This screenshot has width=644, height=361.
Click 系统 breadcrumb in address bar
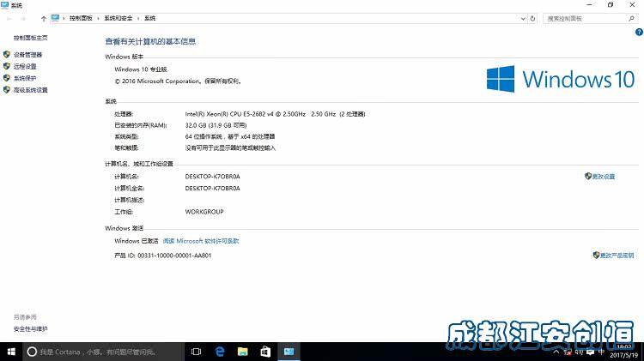tap(150, 19)
